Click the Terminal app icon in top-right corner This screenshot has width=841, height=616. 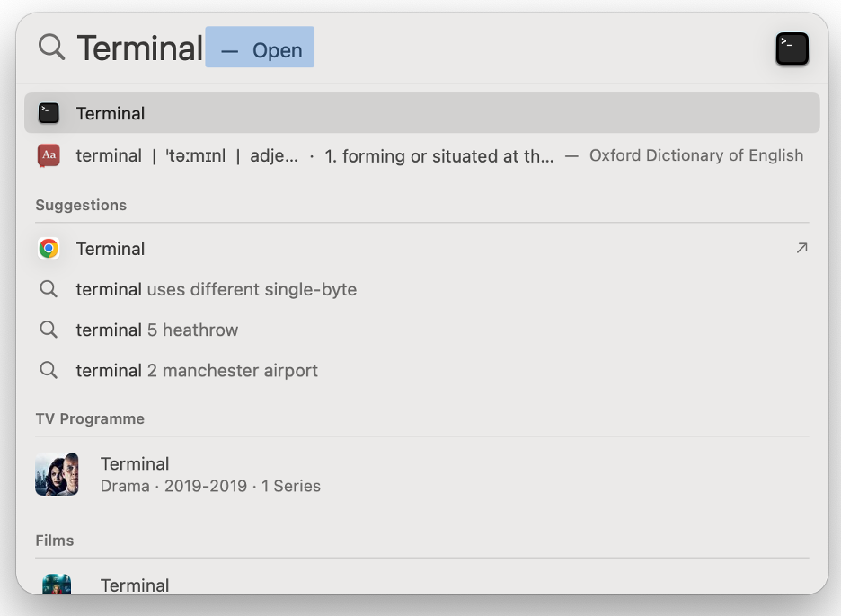(792, 48)
